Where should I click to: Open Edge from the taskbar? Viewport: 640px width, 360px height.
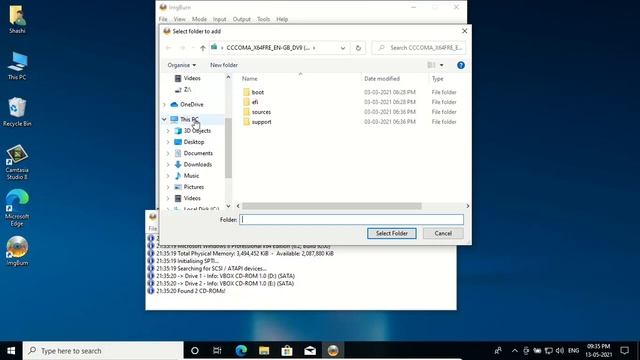[241, 351]
